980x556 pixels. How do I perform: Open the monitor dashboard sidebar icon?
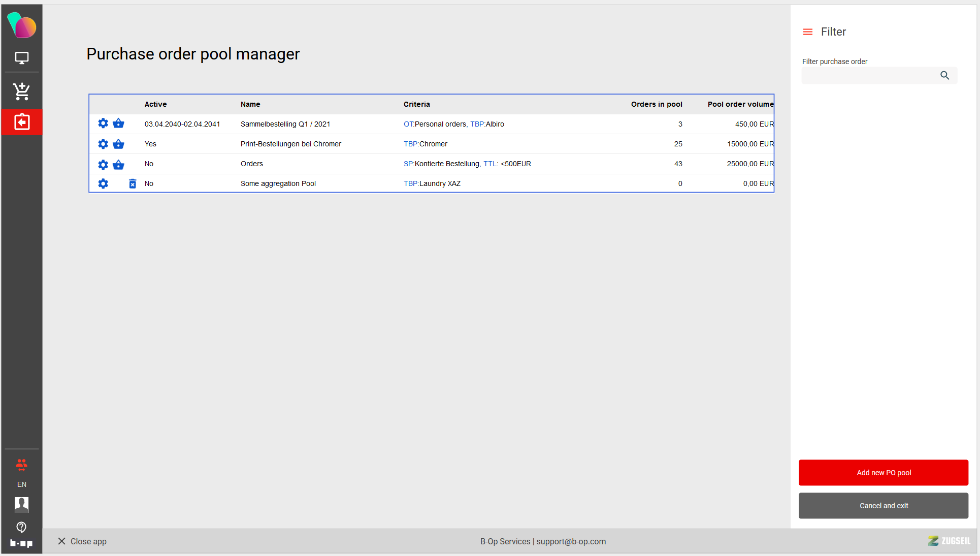[21, 58]
